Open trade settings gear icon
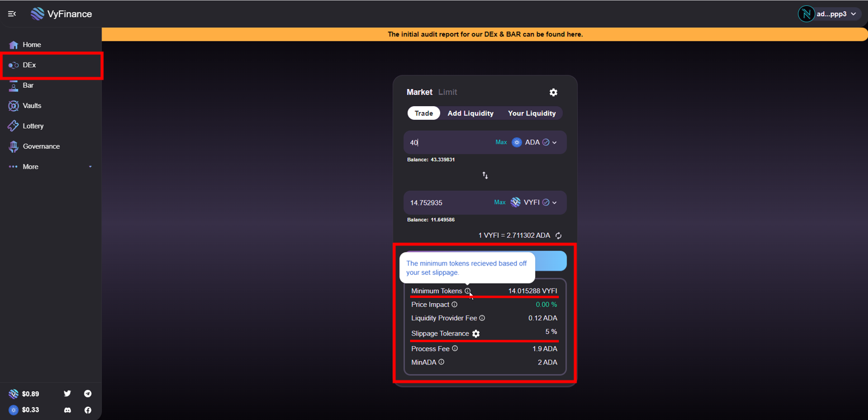The width and height of the screenshot is (868, 420). click(553, 93)
